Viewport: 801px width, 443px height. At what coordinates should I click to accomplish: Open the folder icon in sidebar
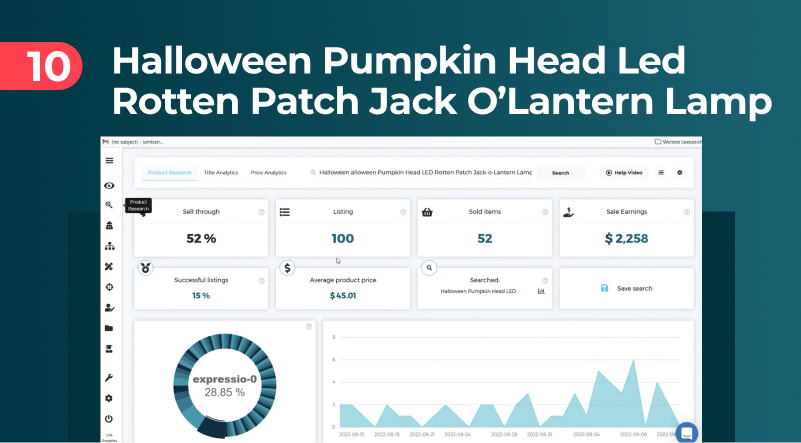coord(109,328)
